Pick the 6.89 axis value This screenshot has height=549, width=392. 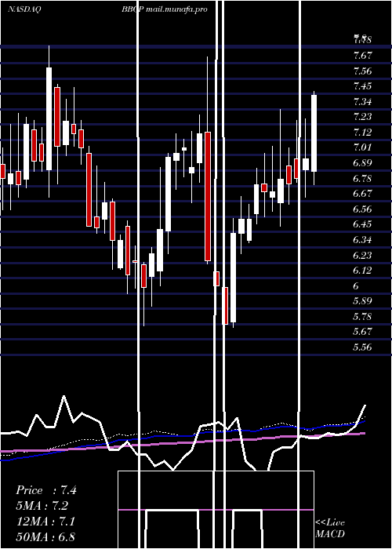point(362,163)
